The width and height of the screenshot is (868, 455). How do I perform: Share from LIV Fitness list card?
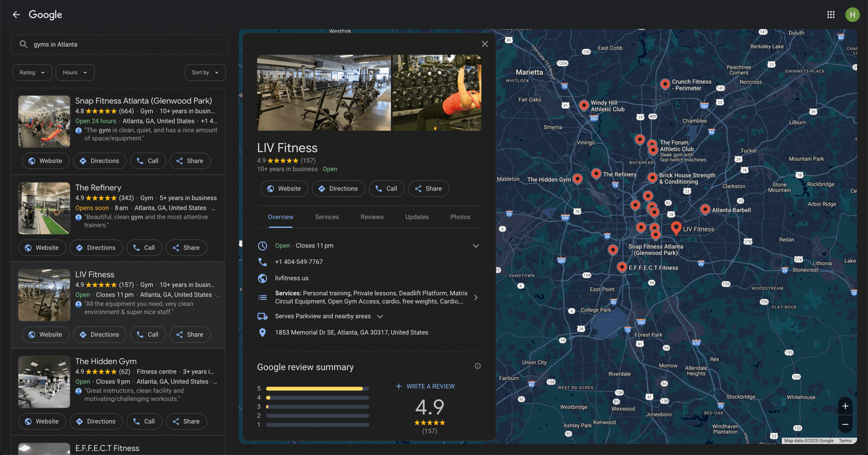click(x=190, y=334)
